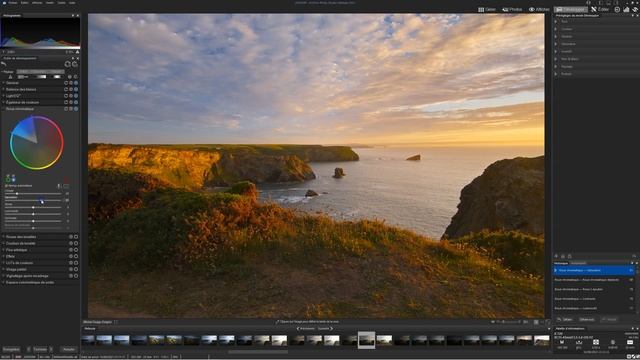Screen dimensions: 640x360
Task: Expand the Général group
Action: [x=4, y=83]
